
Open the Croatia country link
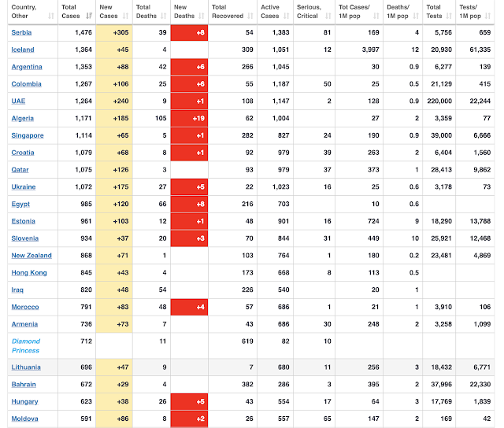tap(23, 153)
